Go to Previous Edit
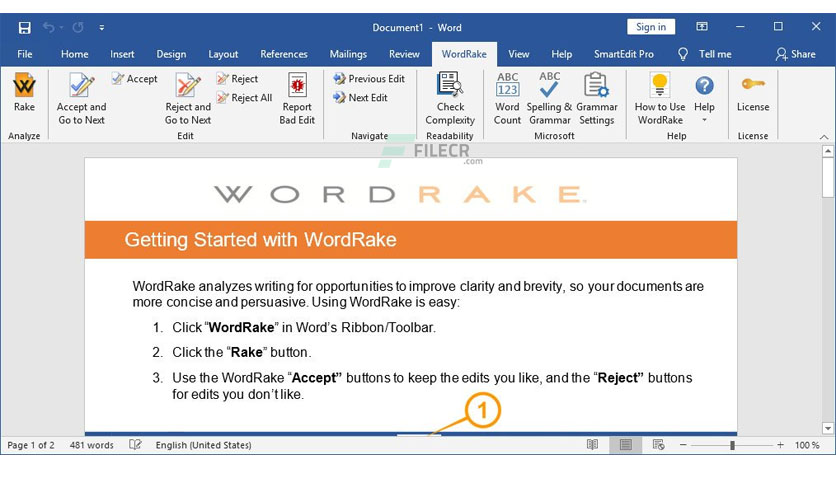 click(x=369, y=79)
